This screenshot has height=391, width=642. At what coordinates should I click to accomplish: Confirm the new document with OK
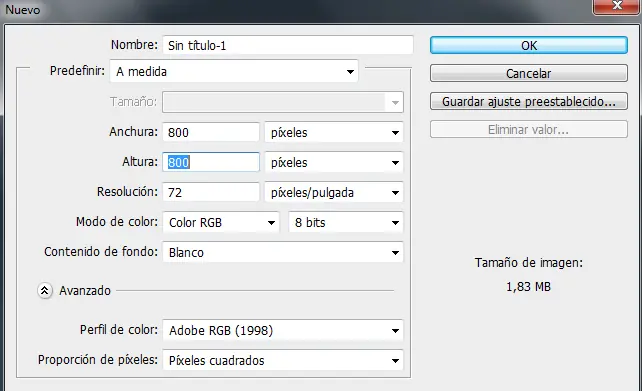tap(529, 45)
